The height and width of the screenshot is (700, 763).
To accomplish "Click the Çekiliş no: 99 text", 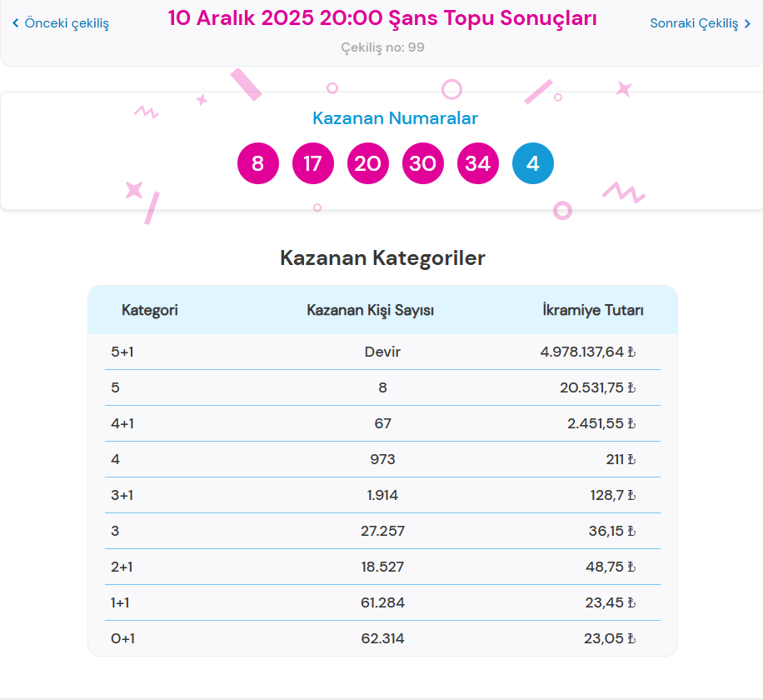I will [x=382, y=47].
